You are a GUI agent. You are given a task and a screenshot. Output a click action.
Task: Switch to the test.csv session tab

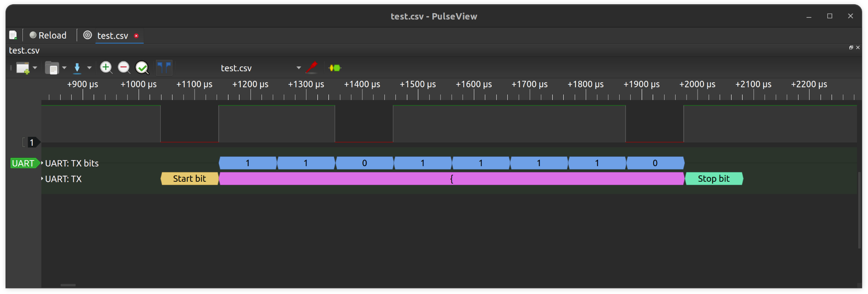112,36
